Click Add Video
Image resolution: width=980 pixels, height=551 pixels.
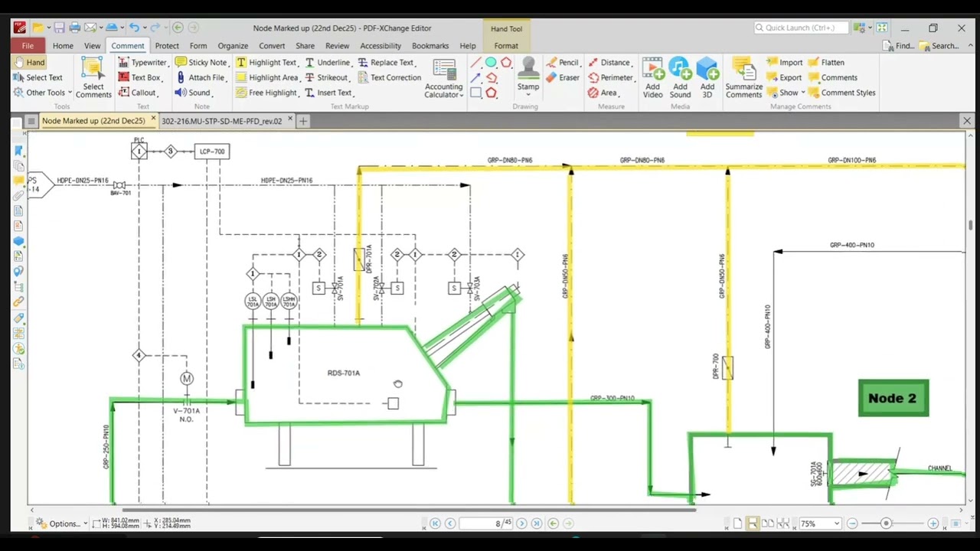652,78
